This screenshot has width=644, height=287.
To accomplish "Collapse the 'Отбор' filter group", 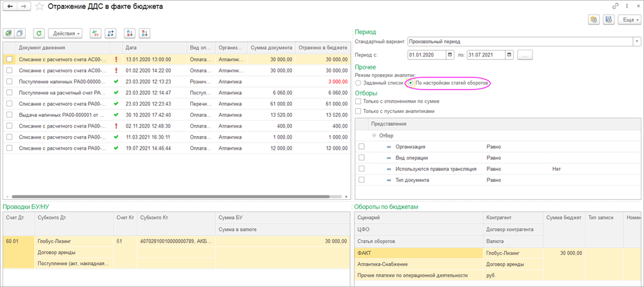I will point(373,135).
